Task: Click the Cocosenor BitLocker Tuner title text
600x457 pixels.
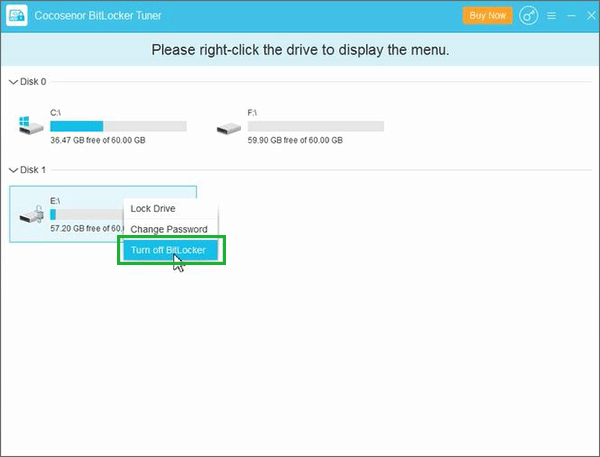Action: 98,16
